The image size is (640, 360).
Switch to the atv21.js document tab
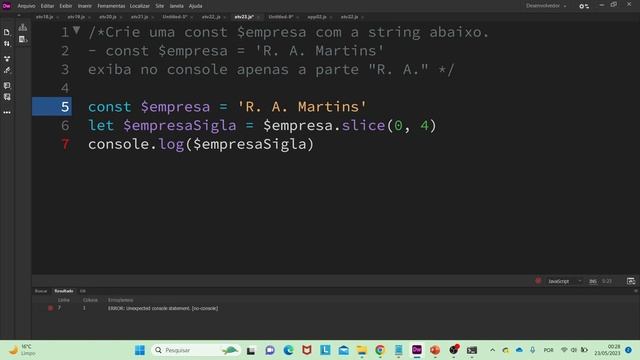139,17
